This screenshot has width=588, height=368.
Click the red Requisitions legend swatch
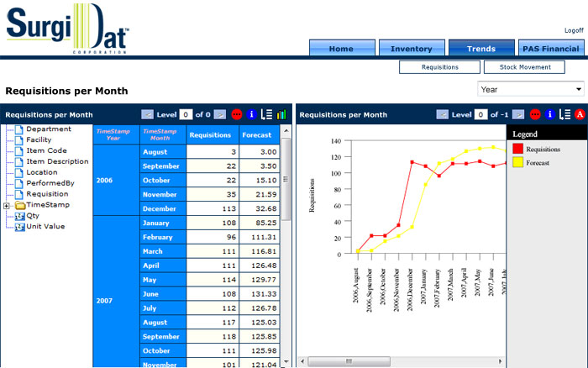518,149
